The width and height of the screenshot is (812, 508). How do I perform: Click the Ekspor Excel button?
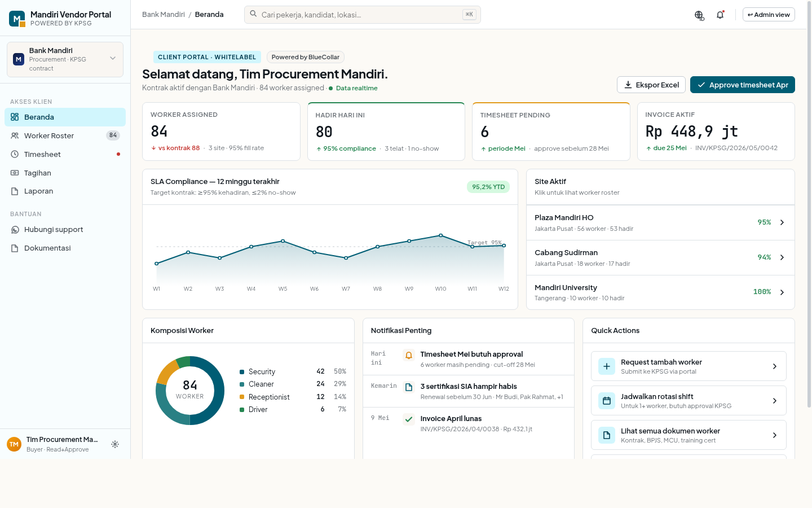[651, 85]
